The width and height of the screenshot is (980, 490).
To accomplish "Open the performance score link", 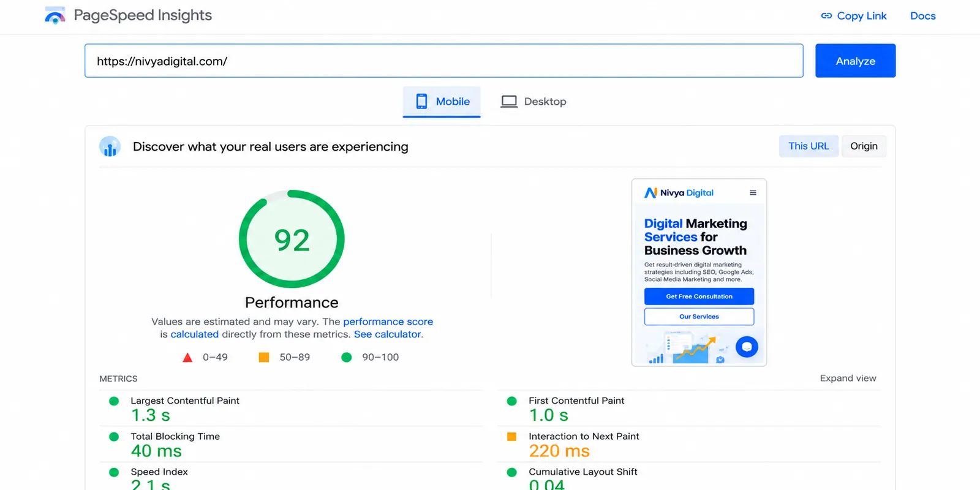I will pos(388,322).
